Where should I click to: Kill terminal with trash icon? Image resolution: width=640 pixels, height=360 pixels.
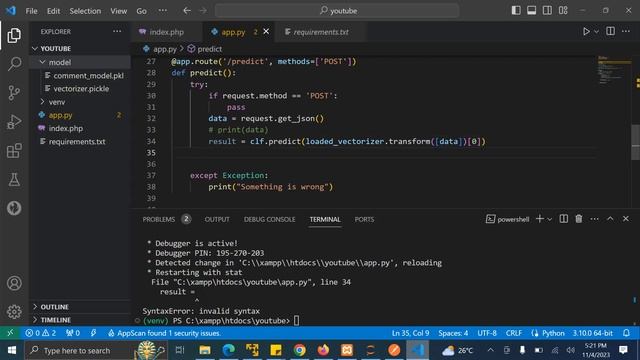pos(579,219)
